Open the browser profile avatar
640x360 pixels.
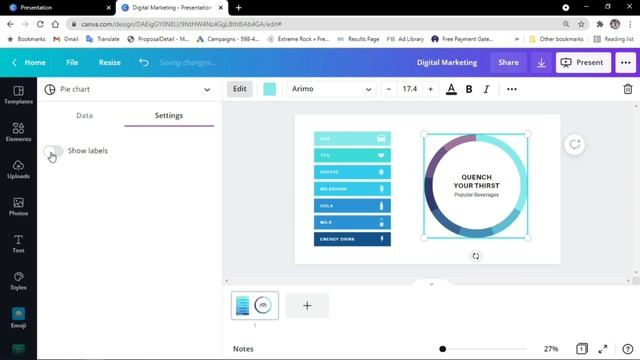pos(615,24)
